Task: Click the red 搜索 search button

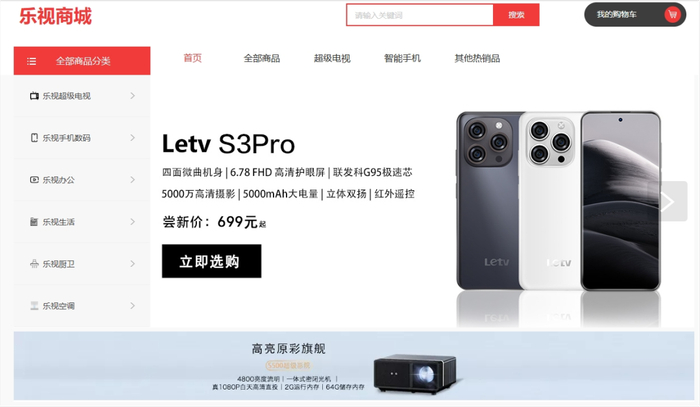Action: coord(516,15)
